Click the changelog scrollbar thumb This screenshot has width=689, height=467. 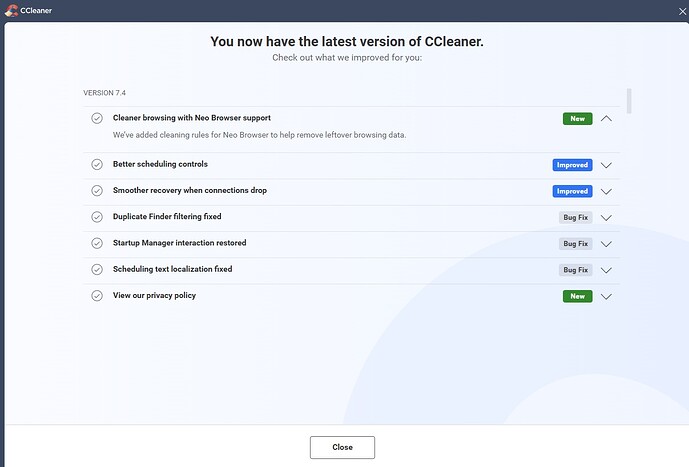[629, 101]
